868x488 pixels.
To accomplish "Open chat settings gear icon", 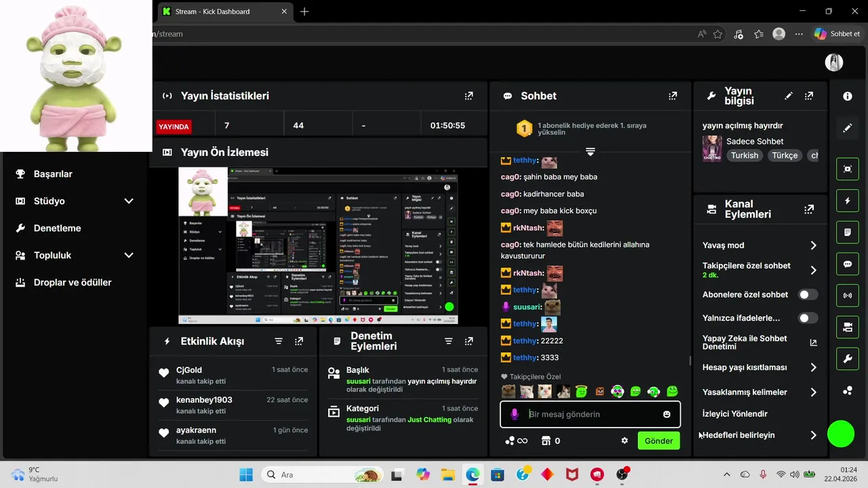I will pos(625,441).
